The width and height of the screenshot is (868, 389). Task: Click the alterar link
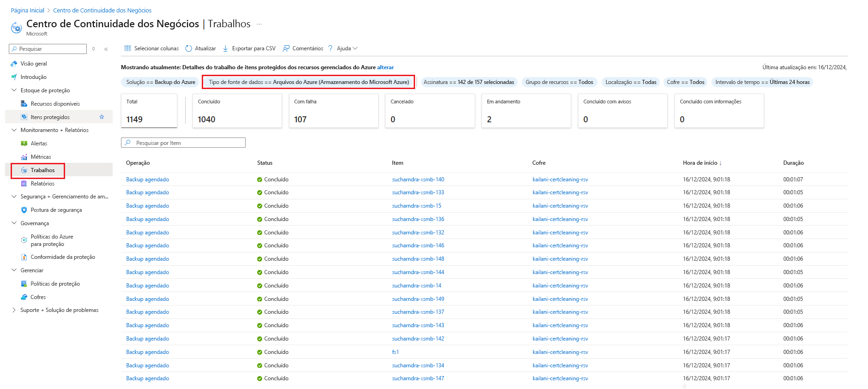click(x=386, y=67)
